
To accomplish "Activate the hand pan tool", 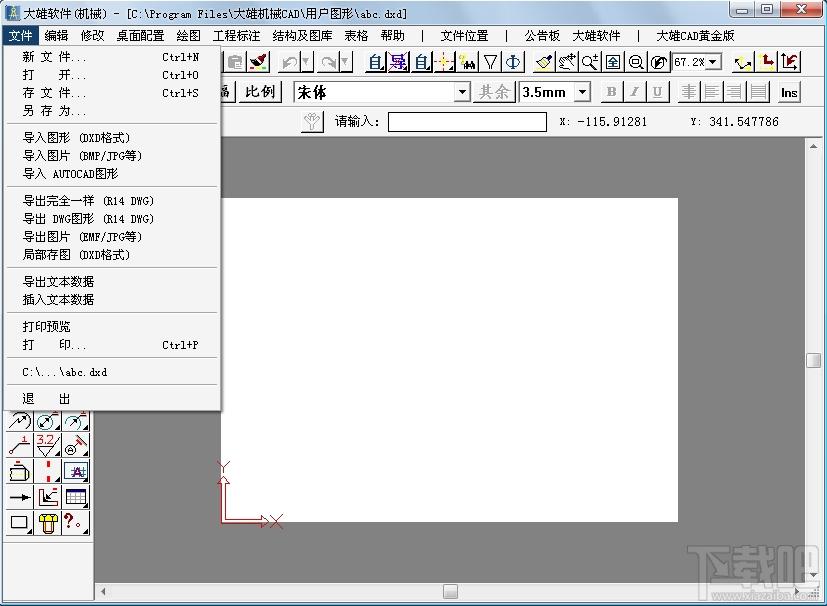I will (x=567, y=62).
